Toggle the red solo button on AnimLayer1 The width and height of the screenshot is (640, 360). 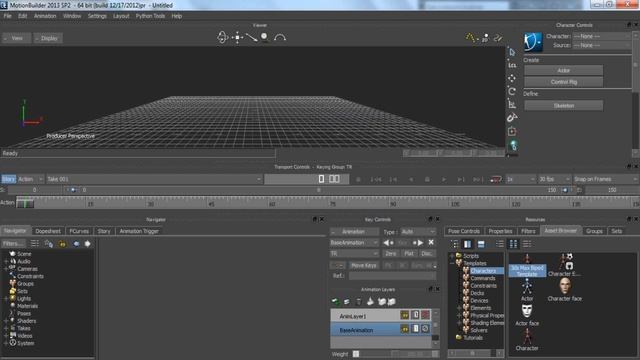[425, 315]
